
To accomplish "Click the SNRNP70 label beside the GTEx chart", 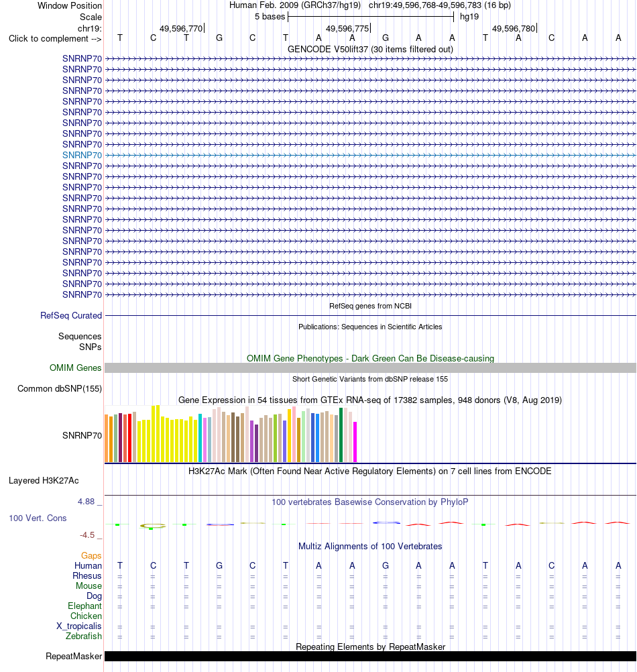I will pyautogui.click(x=82, y=435).
